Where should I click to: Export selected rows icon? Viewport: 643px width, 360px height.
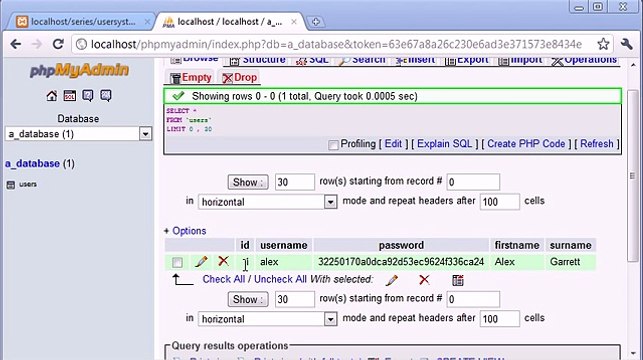click(x=458, y=280)
